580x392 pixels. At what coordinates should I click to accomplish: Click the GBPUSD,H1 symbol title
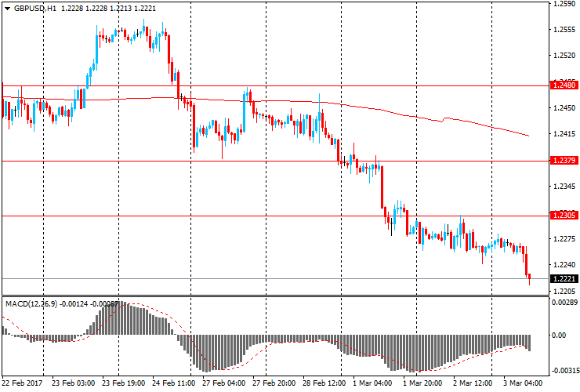tap(35, 8)
